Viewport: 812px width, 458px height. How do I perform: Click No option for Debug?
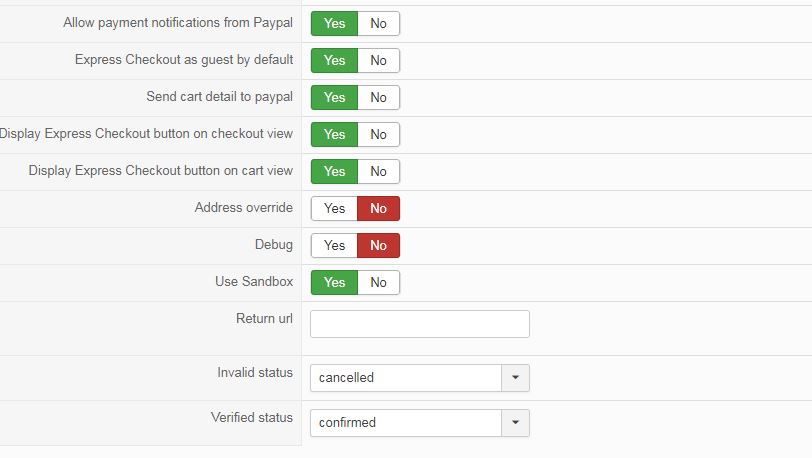tap(378, 245)
